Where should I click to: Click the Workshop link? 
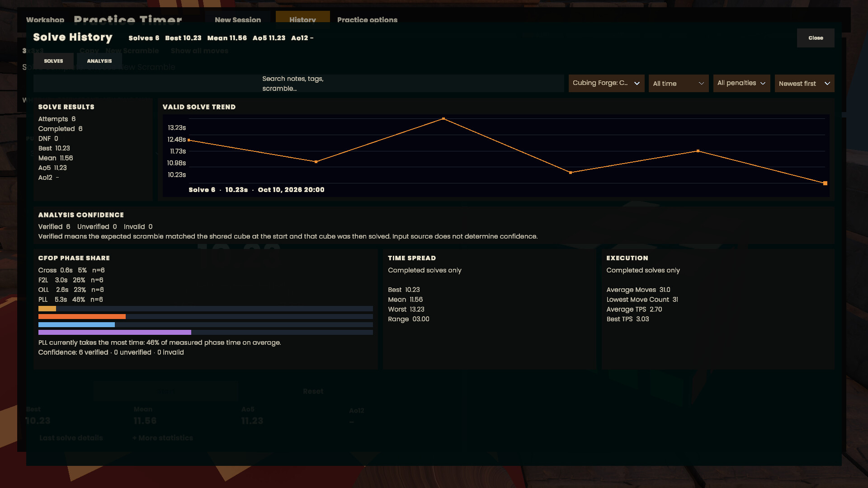pos(45,20)
